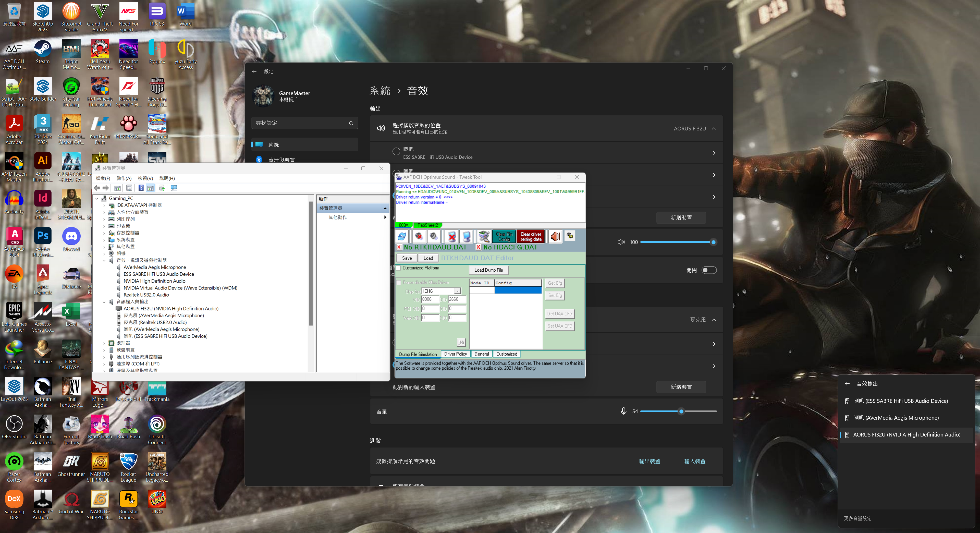Click the update driver icon in Device Manager toolbar

click(162, 188)
